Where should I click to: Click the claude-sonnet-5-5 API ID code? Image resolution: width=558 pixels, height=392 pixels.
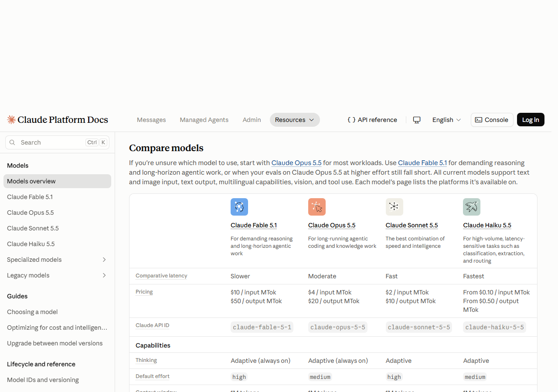click(x=419, y=327)
